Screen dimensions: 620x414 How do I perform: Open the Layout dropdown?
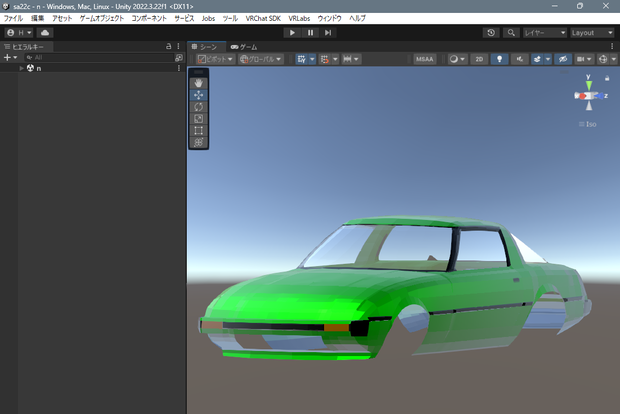[x=592, y=32]
